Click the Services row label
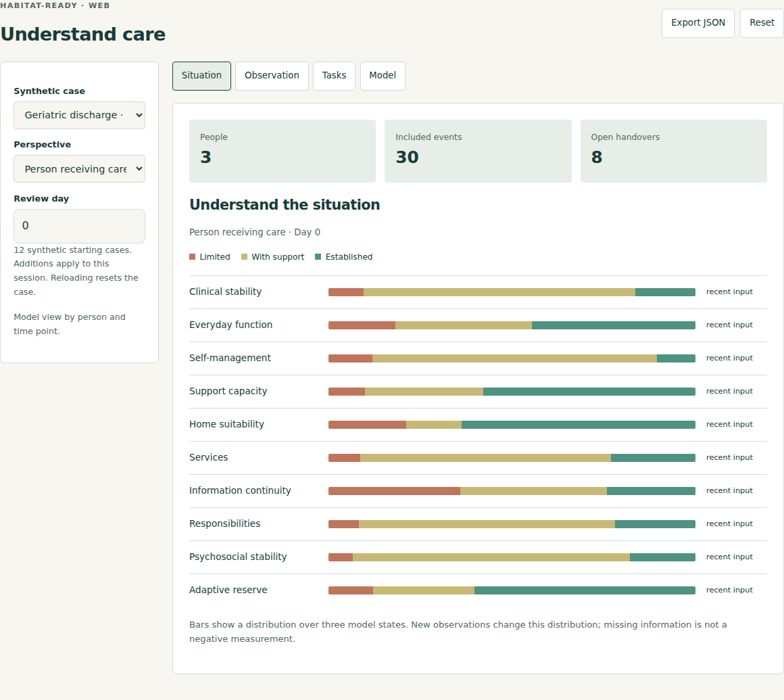Image resolution: width=784 pixels, height=700 pixels. click(208, 457)
